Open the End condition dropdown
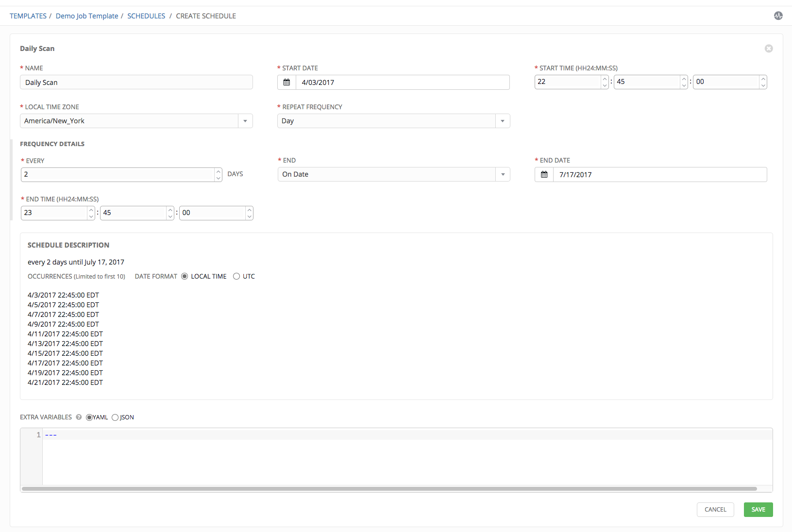This screenshot has width=792, height=532. point(503,174)
